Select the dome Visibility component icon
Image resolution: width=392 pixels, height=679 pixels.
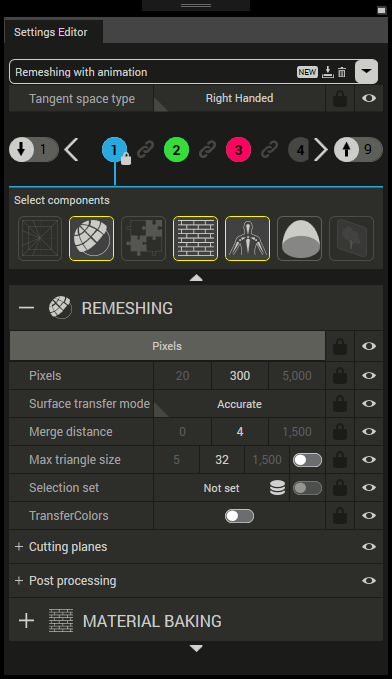click(x=299, y=239)
